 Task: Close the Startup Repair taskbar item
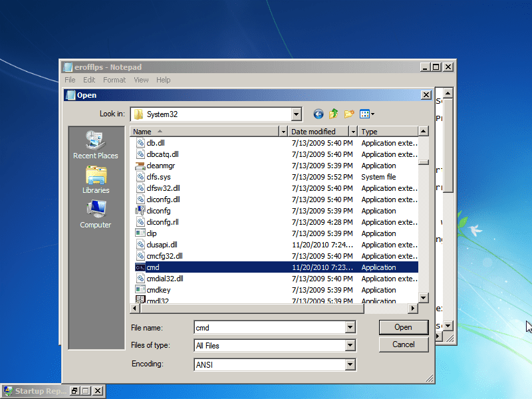(98, 391)
